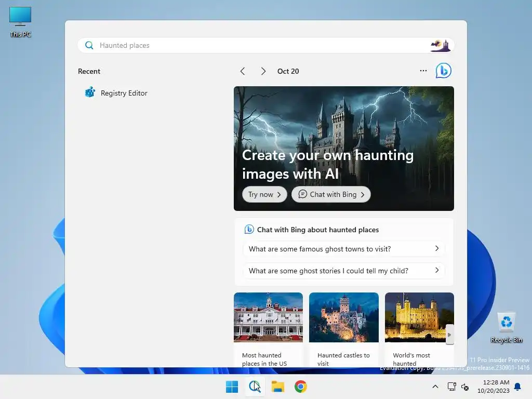
Task: Click the Chat with Bing button
Action: tap(331, 194)
